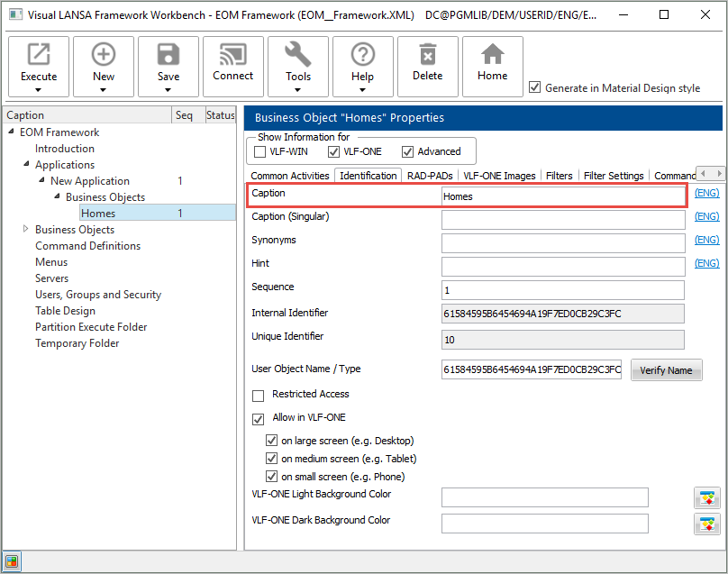Select Partition Execute Folder in the tree
Image resolution: width=728 pixels, height=574 pixels.
click(x=91, y=327)
